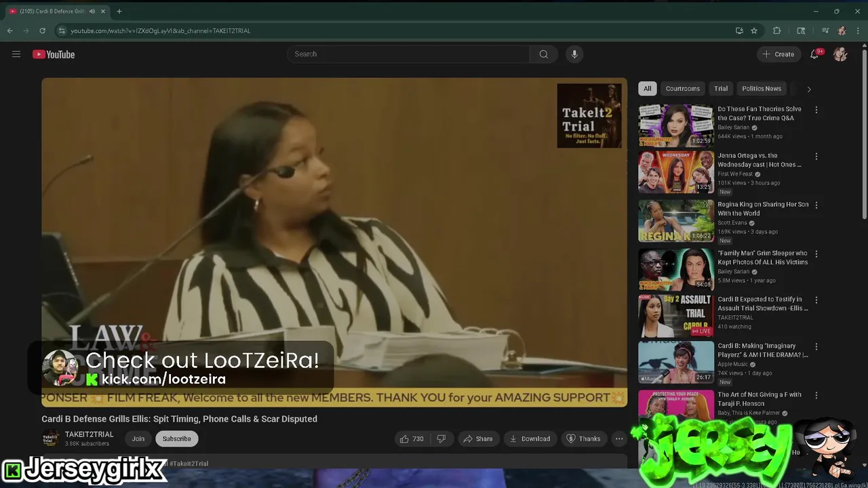Image resolution: width=868 pixels, height=488 pixels.
Task: Open Bailey Sarian channel under Fan Theories
Action: tap(733, 127)
